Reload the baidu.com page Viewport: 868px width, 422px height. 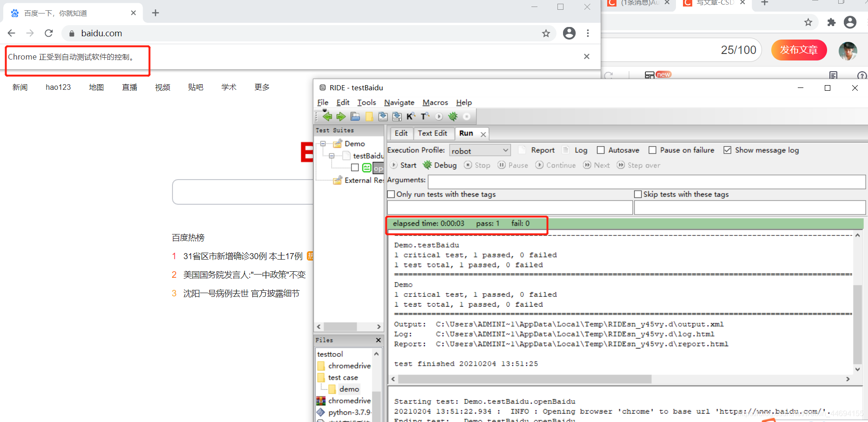[49, 33]
